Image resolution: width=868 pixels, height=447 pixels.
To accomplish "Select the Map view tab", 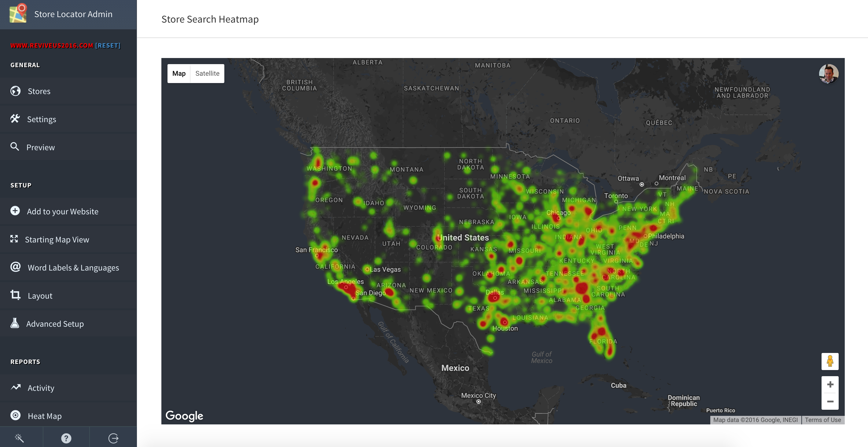I will click(178, 73).
